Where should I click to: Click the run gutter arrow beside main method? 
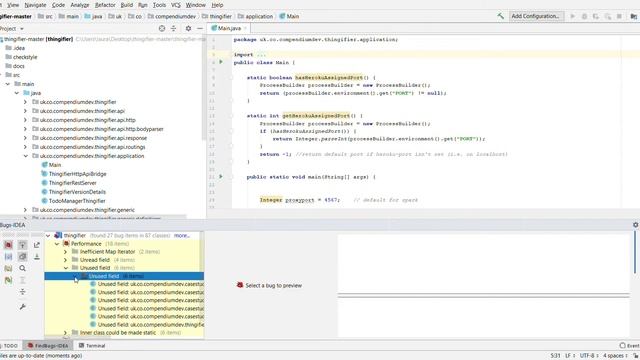pos(221,177)
